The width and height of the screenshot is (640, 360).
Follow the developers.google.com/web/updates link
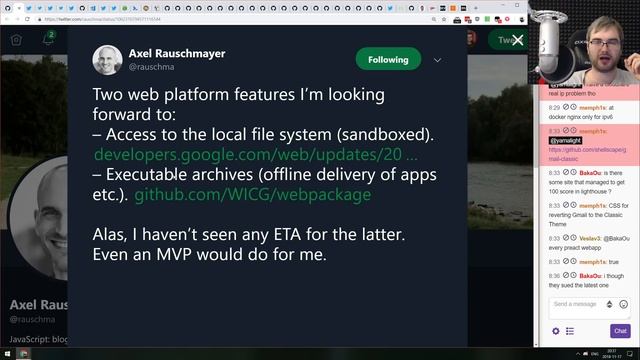click(x=256, y=154)
